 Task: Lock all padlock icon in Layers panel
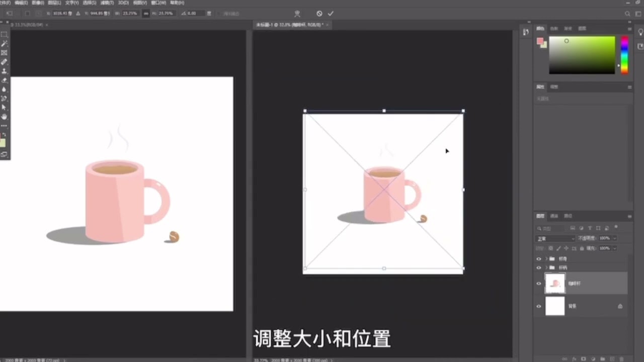pyautogui.click(x=582, y=248)
